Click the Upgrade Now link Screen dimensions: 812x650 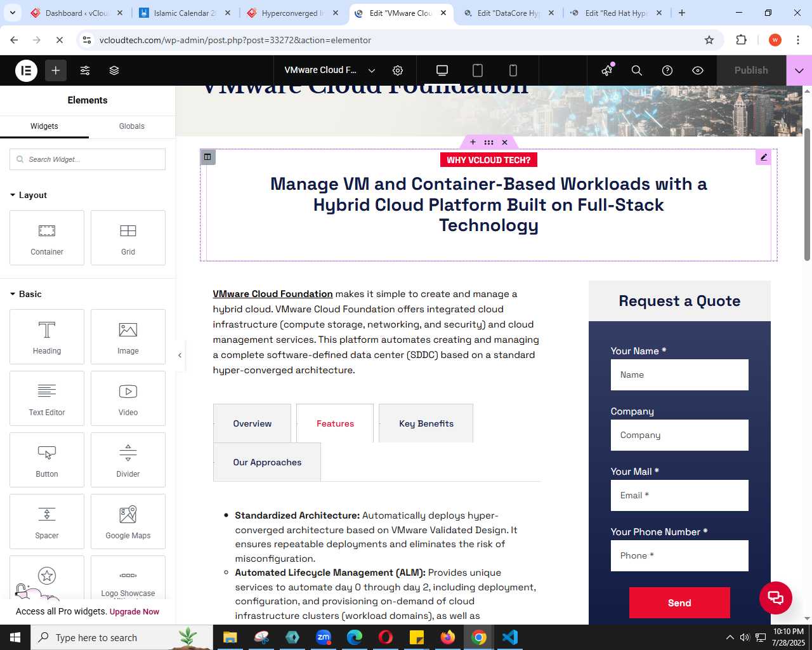coord(134,612)
